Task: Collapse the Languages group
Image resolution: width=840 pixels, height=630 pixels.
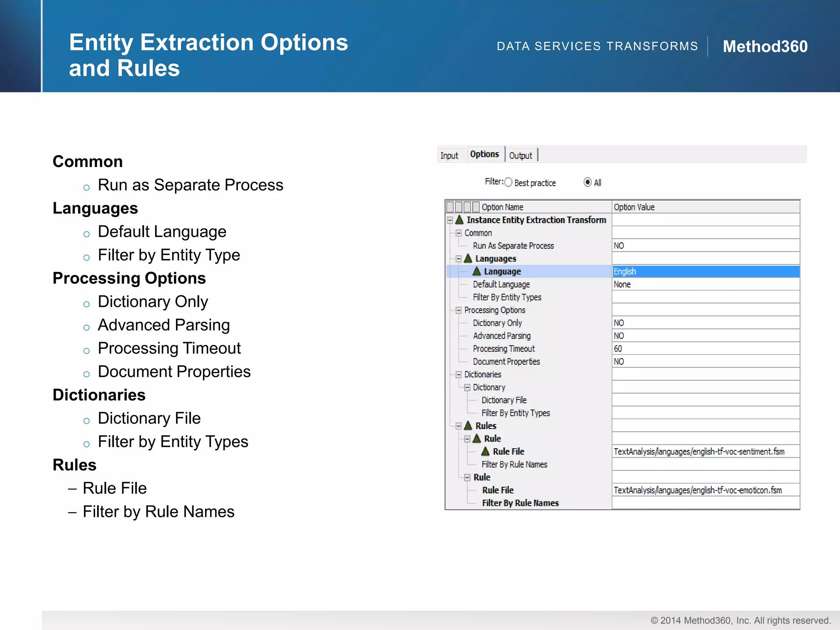Action: point(459,259)
